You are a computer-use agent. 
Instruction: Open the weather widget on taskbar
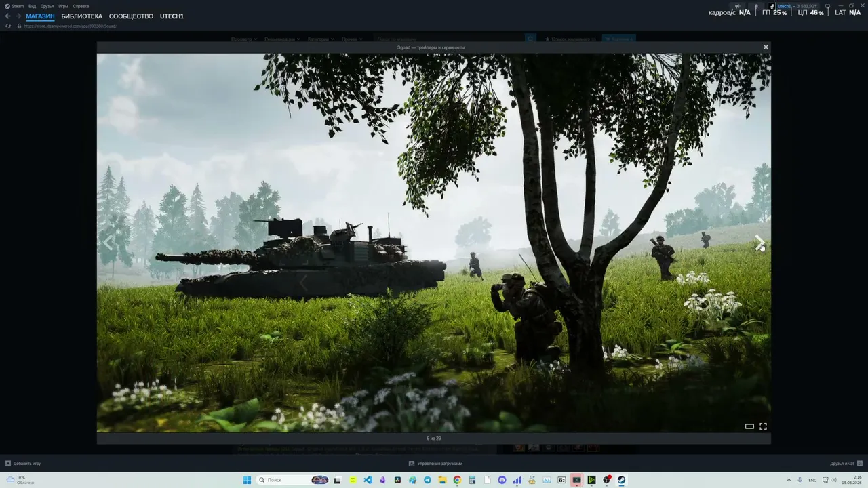[x=20, y=480]
